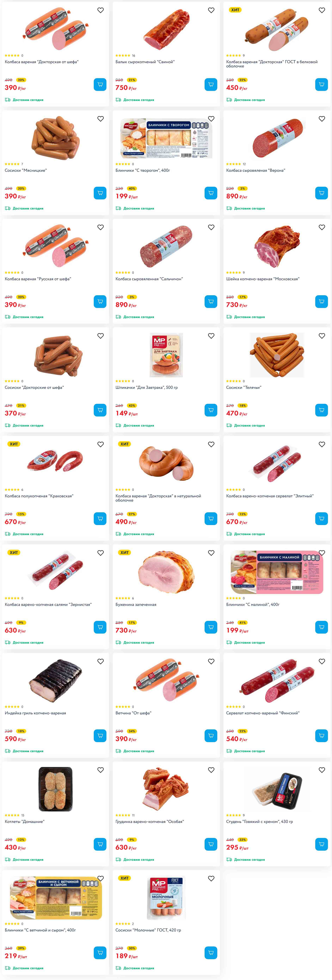Add Буженина запеченная to cart

click(x=211, y=627)
